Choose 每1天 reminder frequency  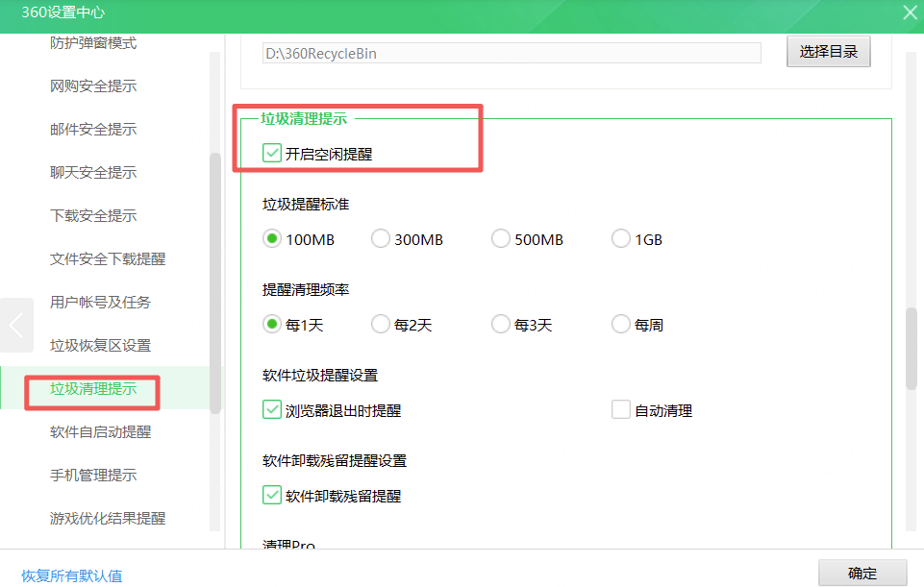(x=272, y=325)
